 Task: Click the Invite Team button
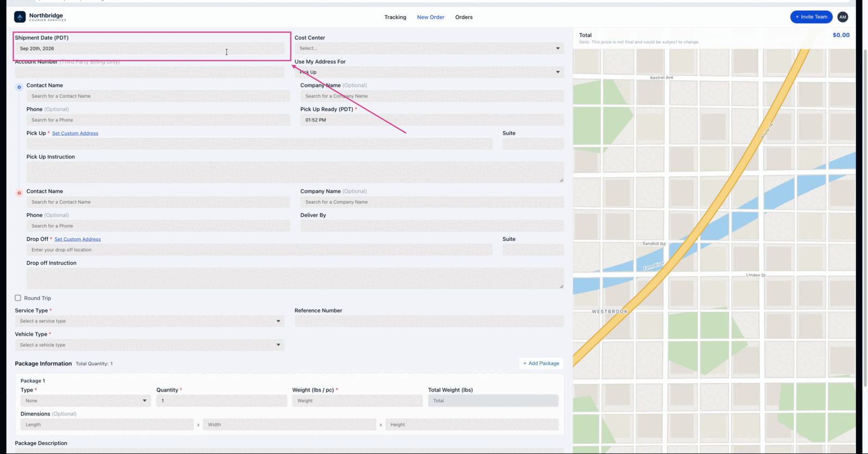coord(812,17)
